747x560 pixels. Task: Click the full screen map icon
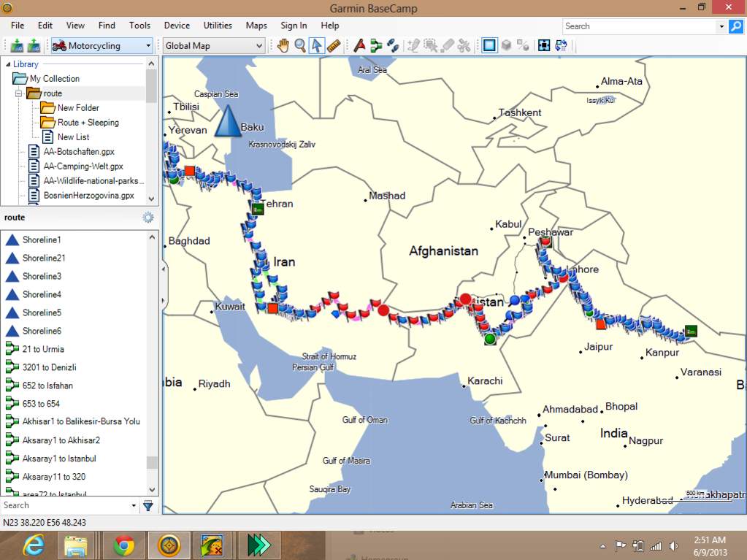pos(544,46)
